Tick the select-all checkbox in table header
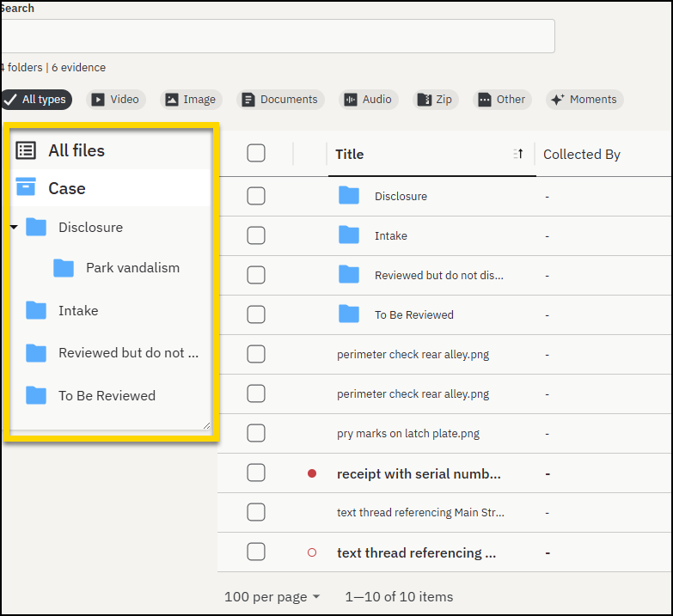 pos(256,153)
